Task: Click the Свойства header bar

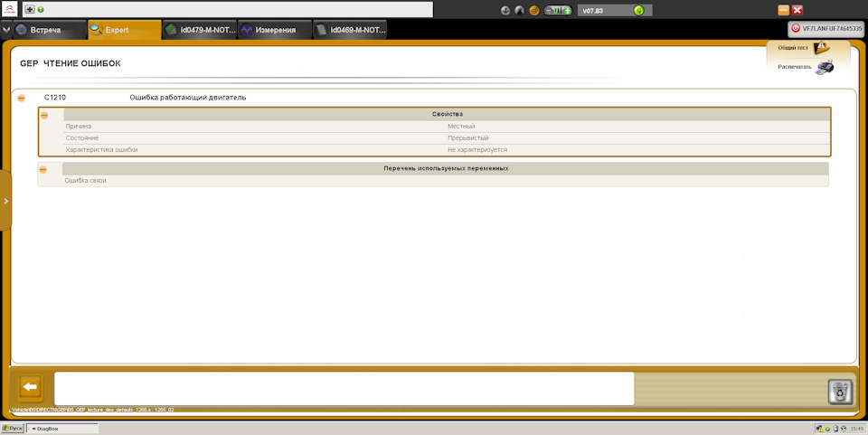Action: pos(448,114)
